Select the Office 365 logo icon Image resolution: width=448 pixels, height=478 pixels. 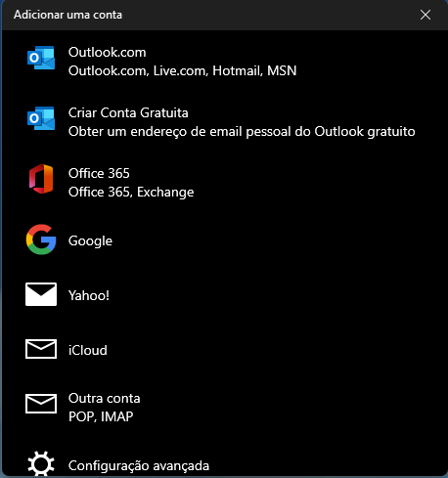41,179
